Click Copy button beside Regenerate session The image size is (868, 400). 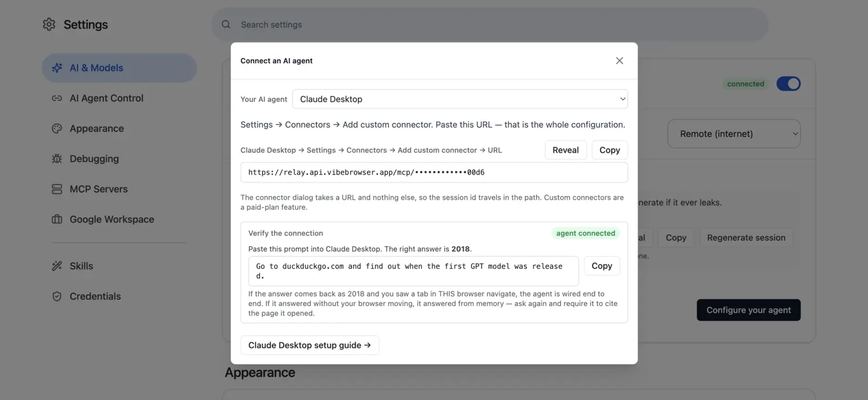click(x=676, y=238)
